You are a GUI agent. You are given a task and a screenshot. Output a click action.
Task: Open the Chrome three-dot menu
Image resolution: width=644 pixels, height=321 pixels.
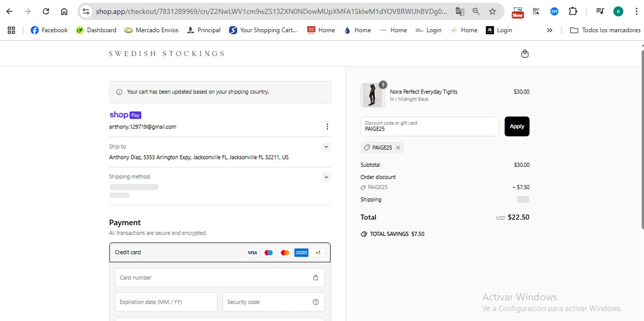pos(637,12)
